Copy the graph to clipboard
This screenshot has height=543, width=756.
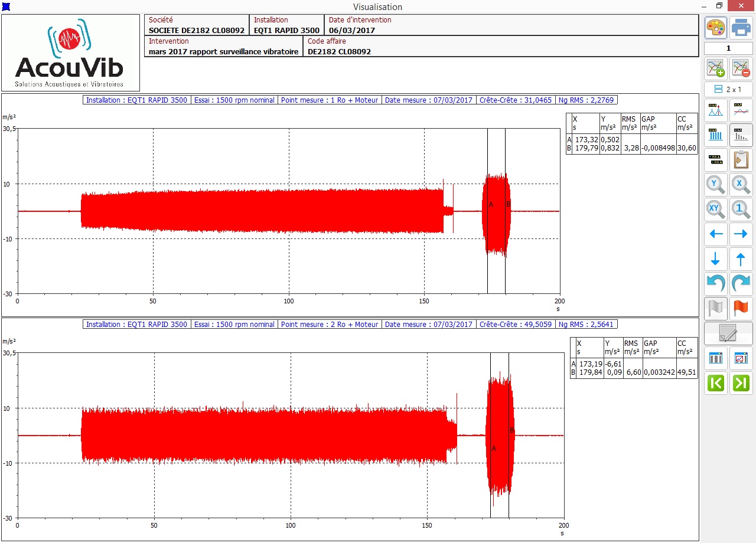click(741, 160)
